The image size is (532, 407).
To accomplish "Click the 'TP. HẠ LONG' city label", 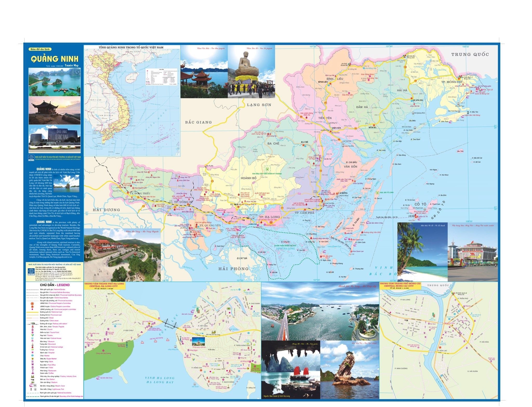I will [269, 217].
